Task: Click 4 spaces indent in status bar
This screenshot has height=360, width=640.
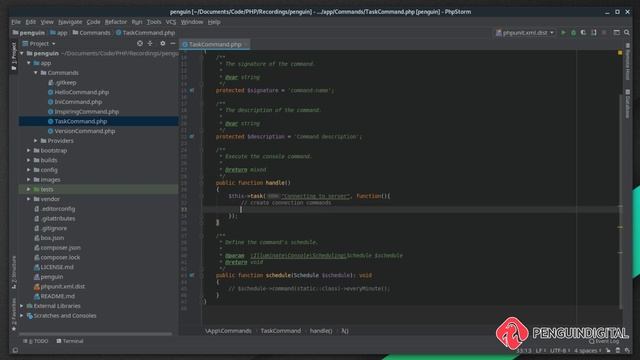Action: coord(587,351)
